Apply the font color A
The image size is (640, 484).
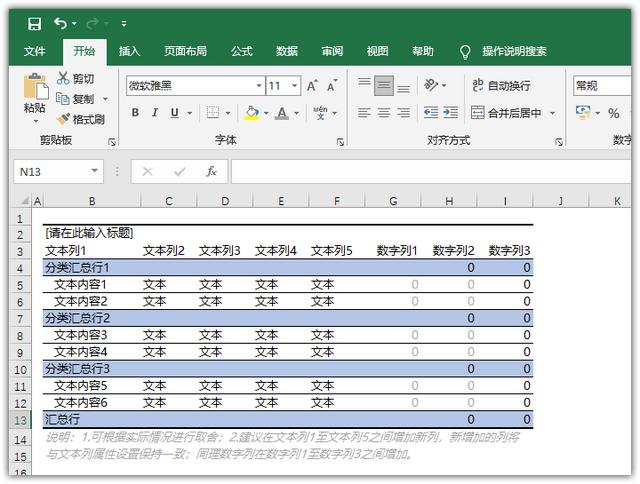282,113
